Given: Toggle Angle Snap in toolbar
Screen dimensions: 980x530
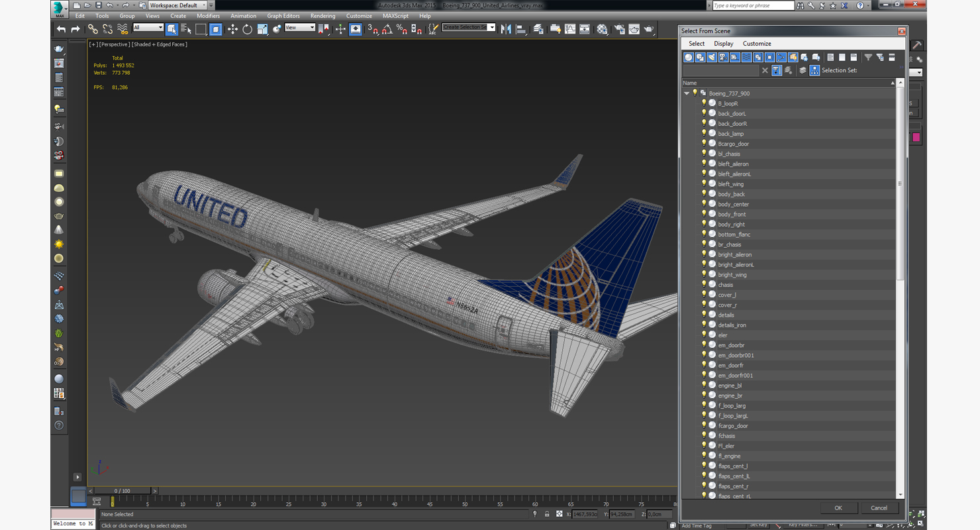Looking at the screenshot, I should click(387, 29).
